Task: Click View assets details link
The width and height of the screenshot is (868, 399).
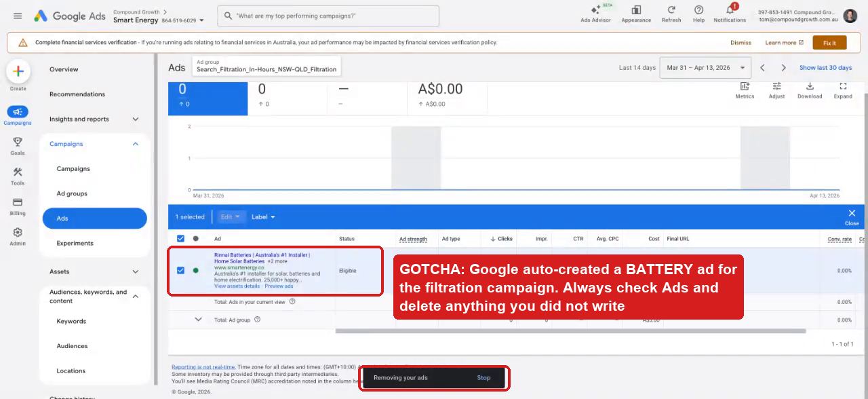Action: coord(237,286)
